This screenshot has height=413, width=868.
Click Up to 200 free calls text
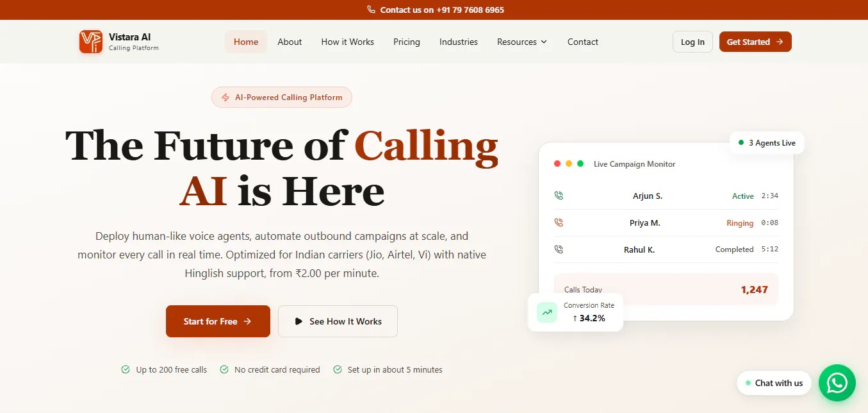pos(172,369)
